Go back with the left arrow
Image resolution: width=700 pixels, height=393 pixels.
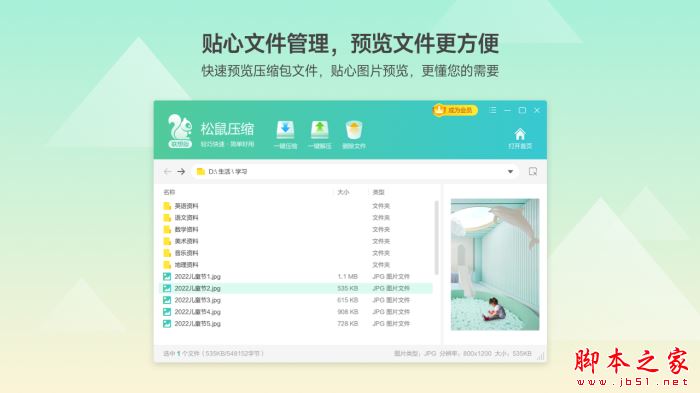click(167, 171)
